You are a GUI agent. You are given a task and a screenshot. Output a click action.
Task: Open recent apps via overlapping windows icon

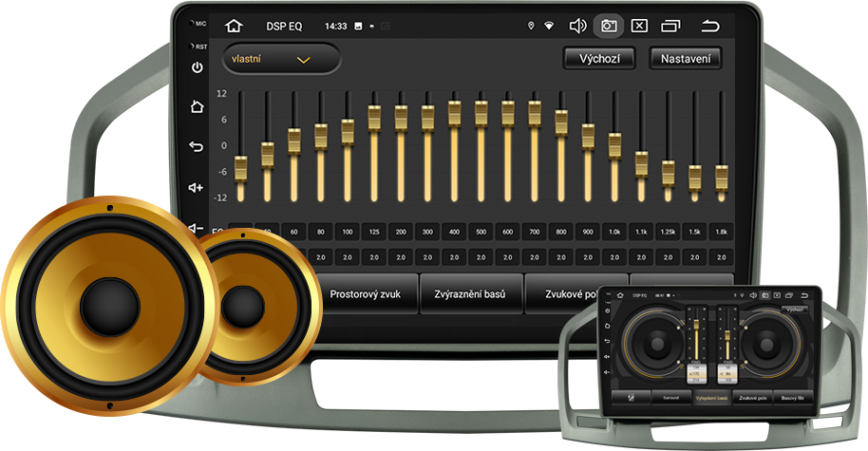point(671,27)
